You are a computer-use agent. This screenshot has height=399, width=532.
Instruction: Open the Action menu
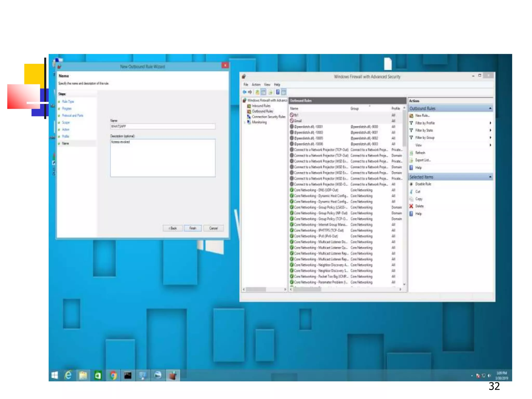point(256,85)
